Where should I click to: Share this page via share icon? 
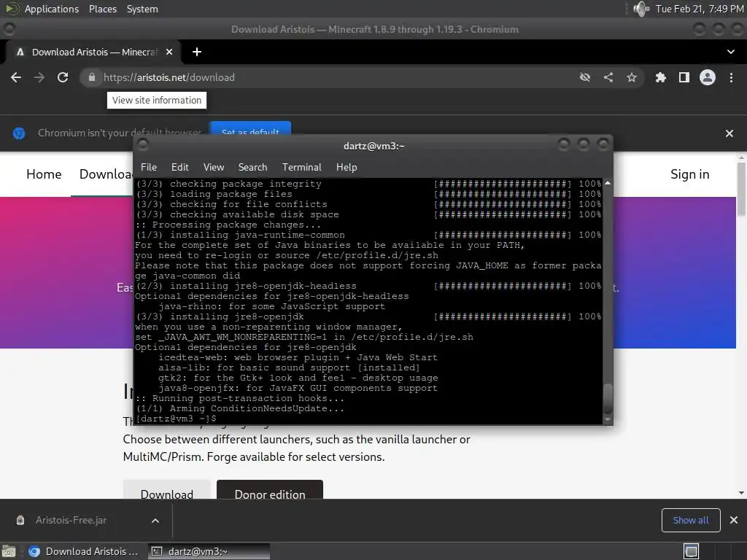(608, 77)
